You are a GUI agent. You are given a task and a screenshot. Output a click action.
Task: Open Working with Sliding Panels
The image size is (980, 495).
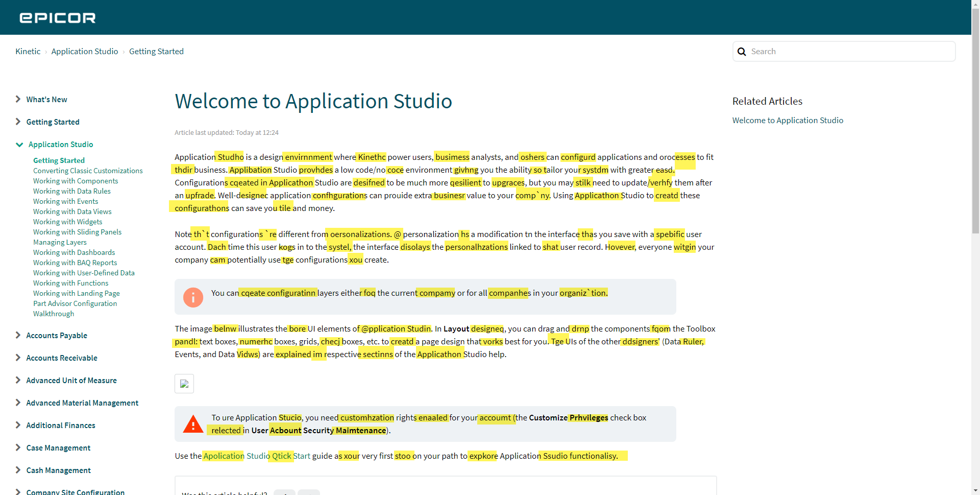click(x=77, y=232)
